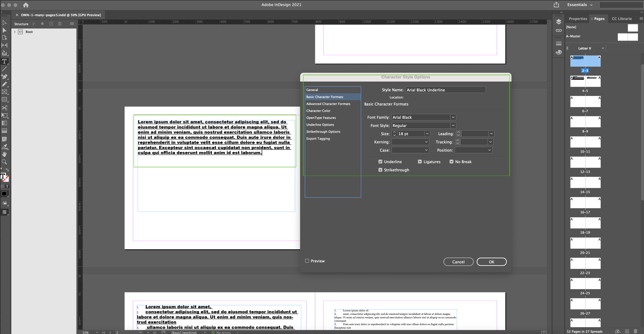Select the Pen tool

5,77
